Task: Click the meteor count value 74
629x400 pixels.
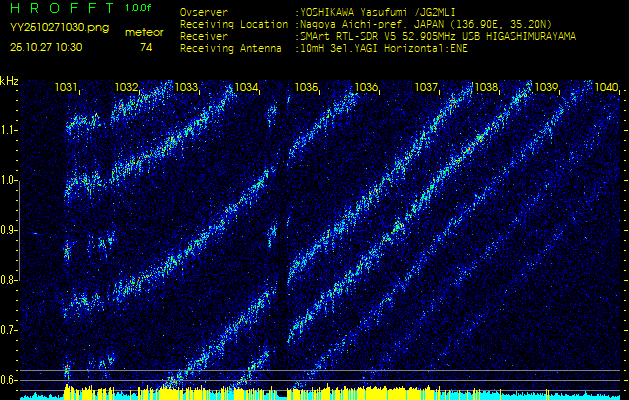Action: coord(146,47)
